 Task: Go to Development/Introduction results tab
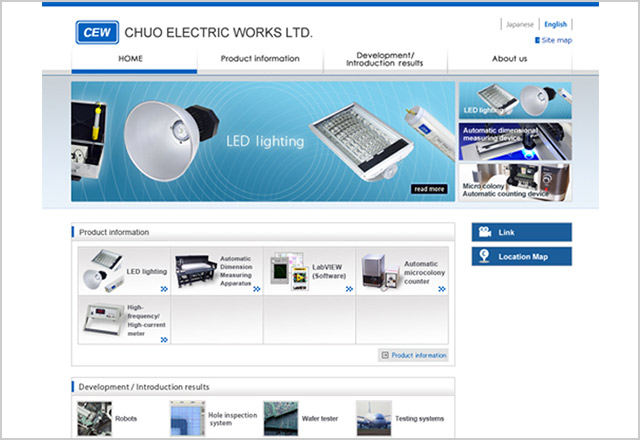(x=384, y=60)
